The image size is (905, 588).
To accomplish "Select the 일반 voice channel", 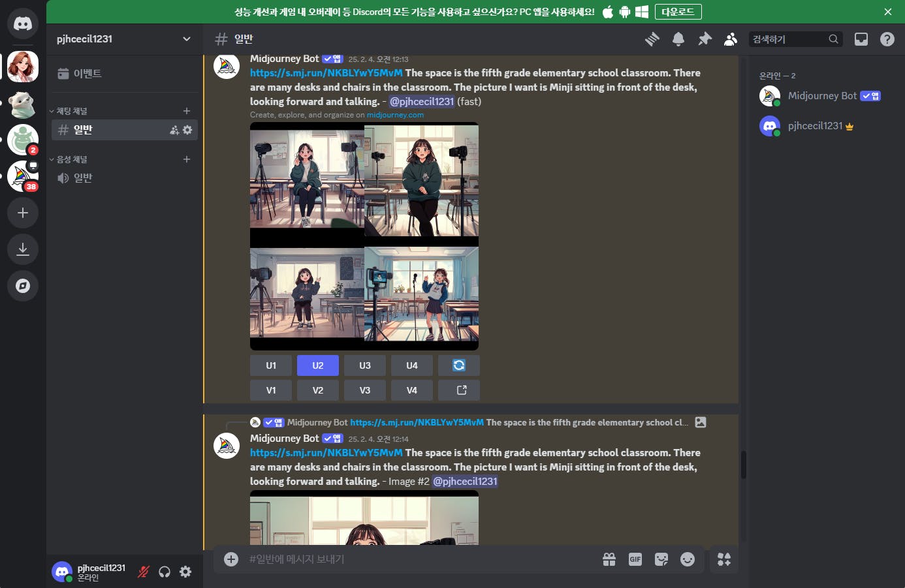I will click(83, 178).
